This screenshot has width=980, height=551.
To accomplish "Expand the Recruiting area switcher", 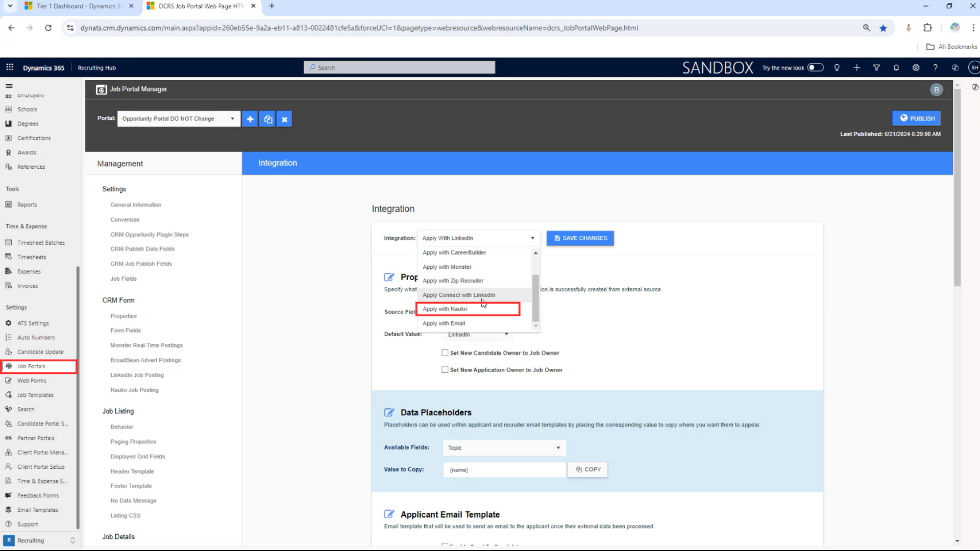I will click(72, 540).
